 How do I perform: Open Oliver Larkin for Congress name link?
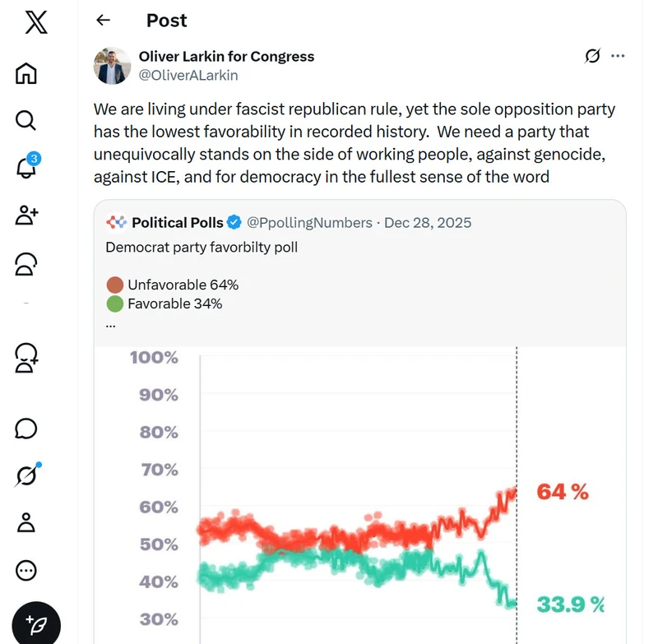click(x=227, y=57)
